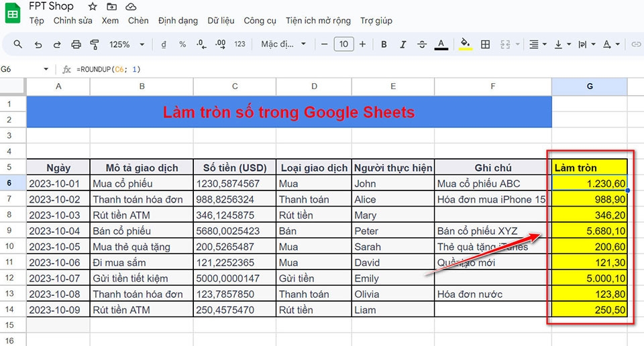Redo the last action

(57, 44)
